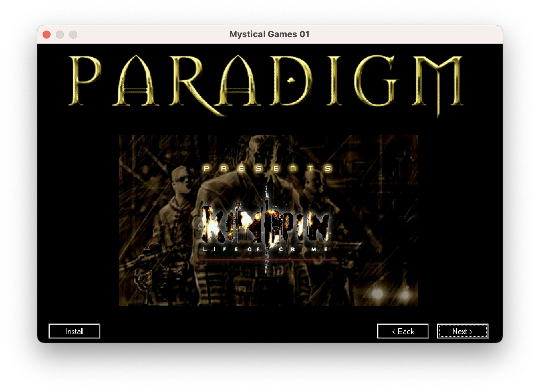
Task: Click the Install button
Action: click(x=74, y=331)
